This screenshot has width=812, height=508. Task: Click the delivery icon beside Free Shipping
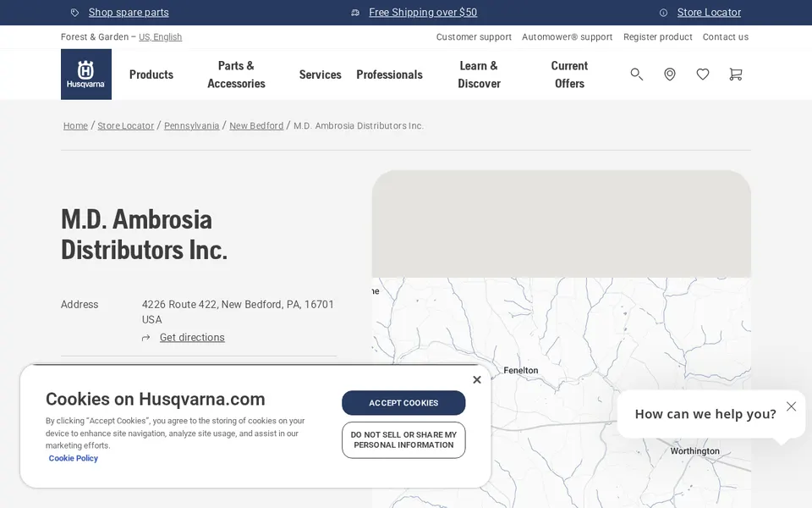(x=355, y=13)
